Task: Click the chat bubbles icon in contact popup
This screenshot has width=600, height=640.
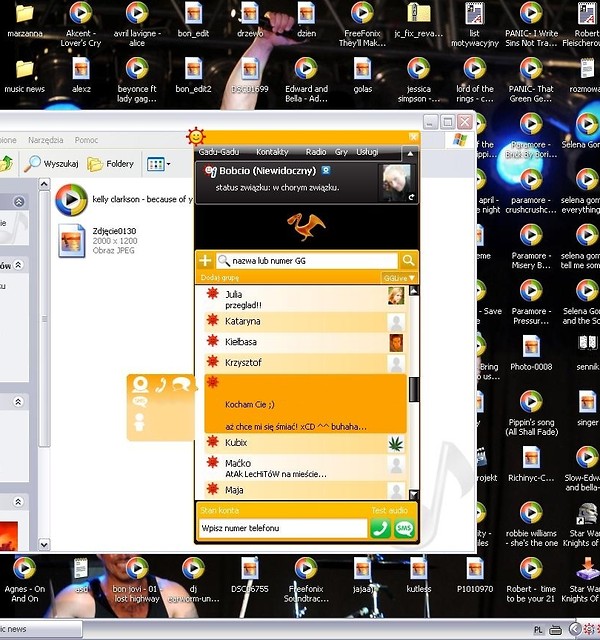Action: (182, 384)
